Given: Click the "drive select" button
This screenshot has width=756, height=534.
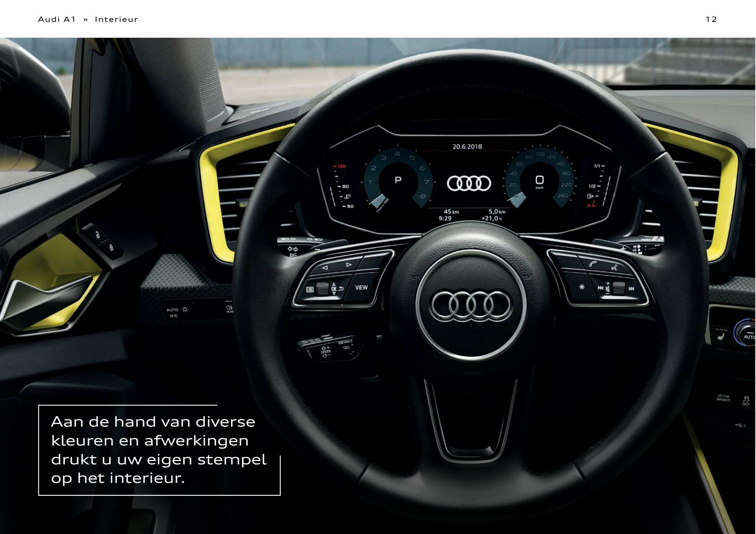Looking at the screenshot, I should (x=723, y=398).
